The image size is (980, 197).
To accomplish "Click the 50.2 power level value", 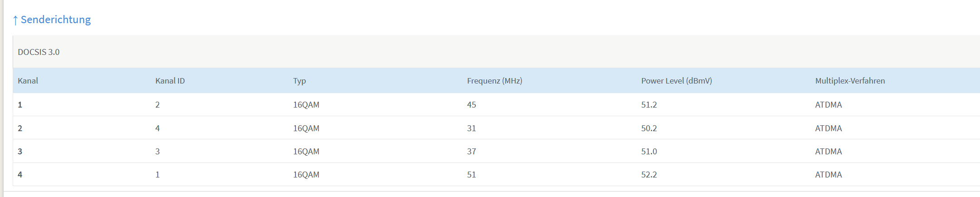I will point(649,128).
